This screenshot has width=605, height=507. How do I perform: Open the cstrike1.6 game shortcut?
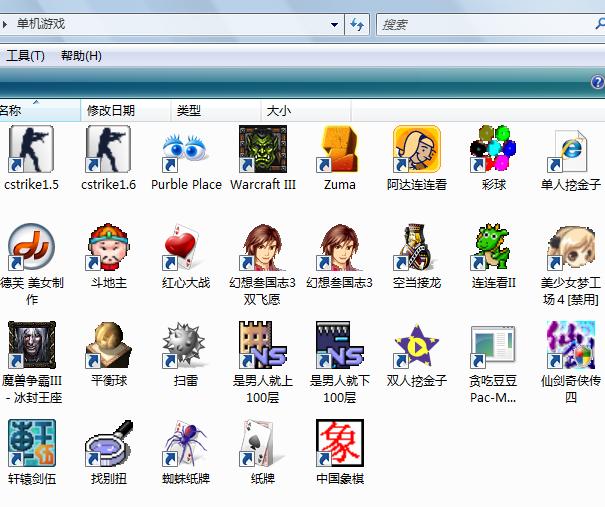(x=108, y=149)
